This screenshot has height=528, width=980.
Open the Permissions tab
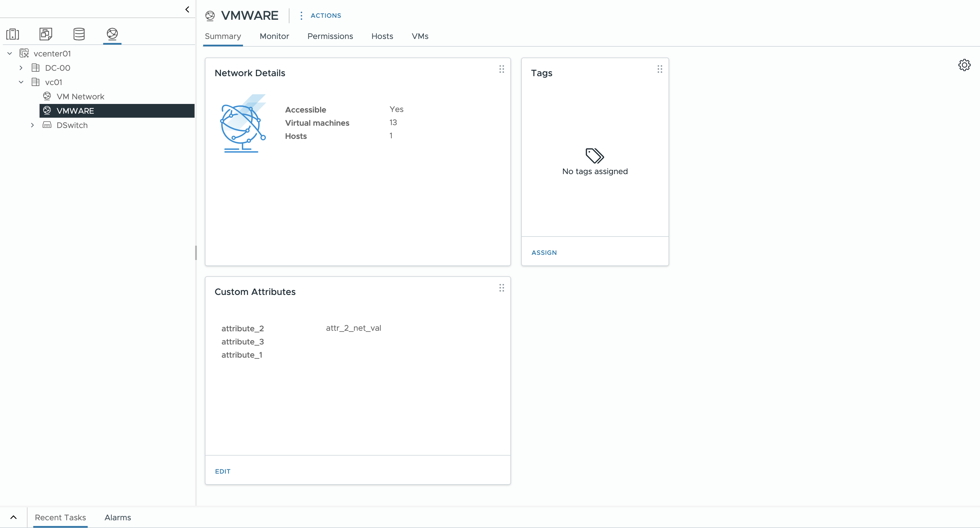(330, 36)
